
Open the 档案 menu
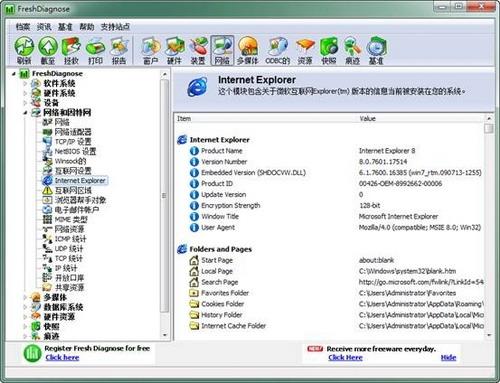[x=23, y=27]
